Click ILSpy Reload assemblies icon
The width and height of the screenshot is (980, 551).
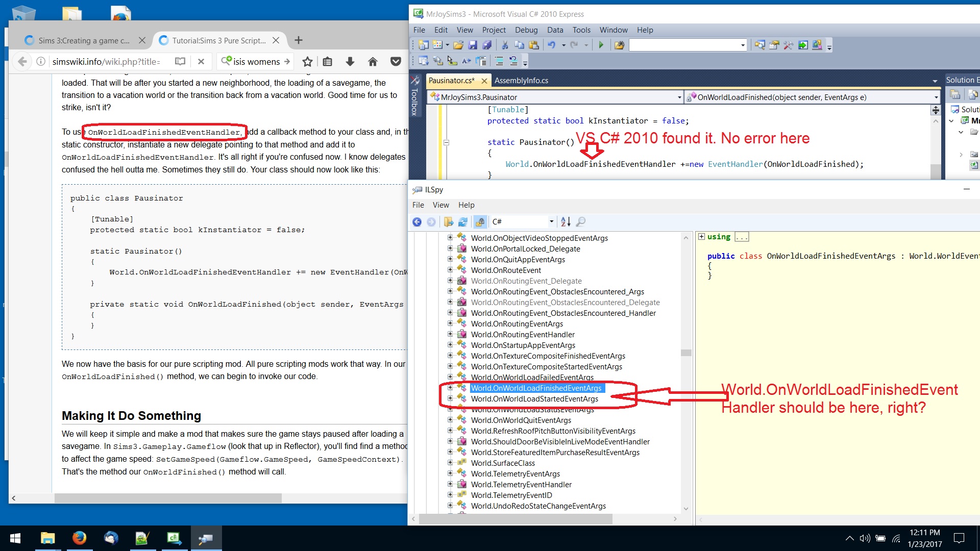(x=463, y=222)
